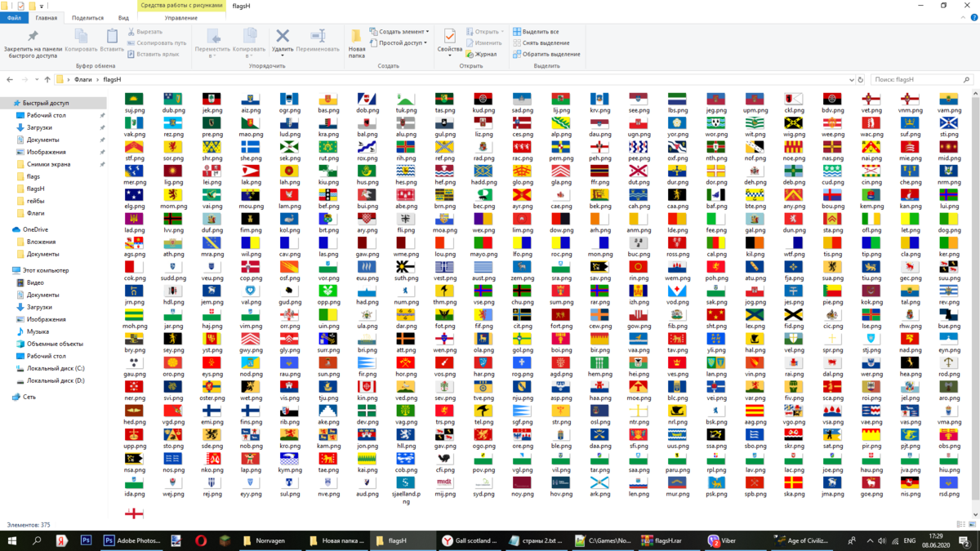Click the Флаги breadcrumb in address bar
Viewport: 980px width, 551px height.
tap(83, 80)
